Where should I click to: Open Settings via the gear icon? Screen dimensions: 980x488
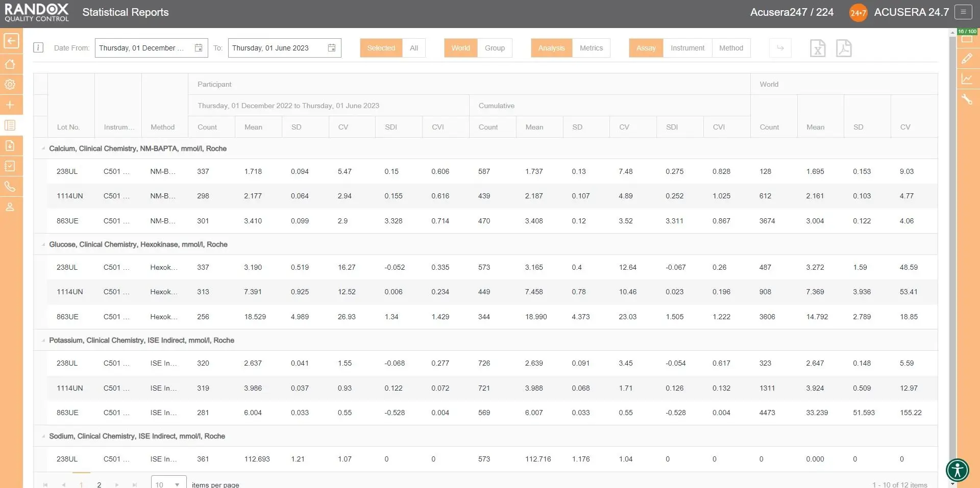pos(11,84)
